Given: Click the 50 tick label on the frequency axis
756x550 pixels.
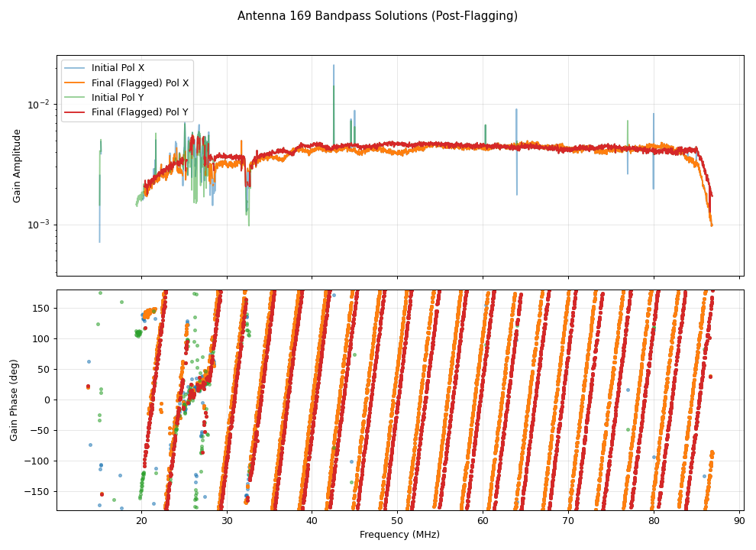Looking at the screenshot, I should click(397, 521).
